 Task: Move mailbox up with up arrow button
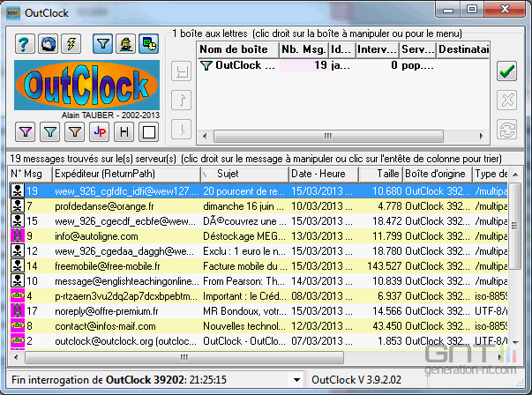point(182,100)
